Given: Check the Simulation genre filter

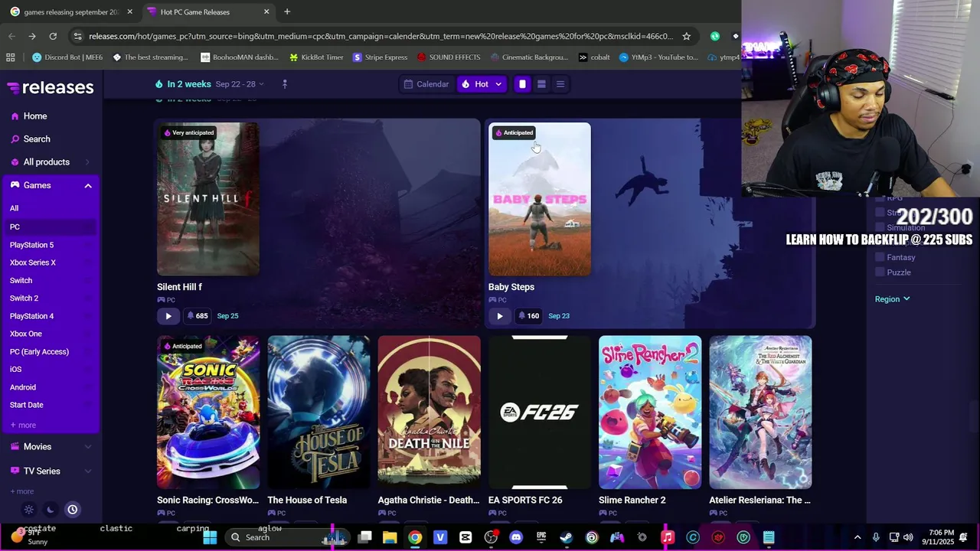Looking at the screenshot, I should [x=880, y=228].
